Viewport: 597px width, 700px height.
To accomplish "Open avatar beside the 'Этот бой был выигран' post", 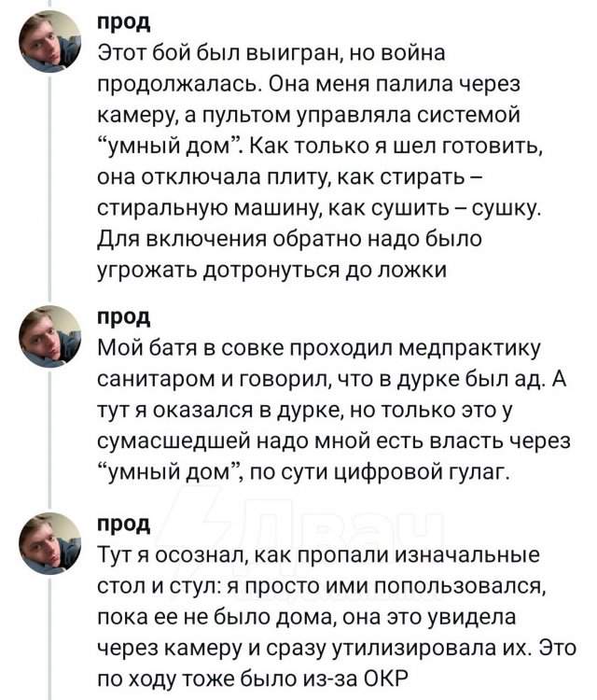I will (50, 42).
